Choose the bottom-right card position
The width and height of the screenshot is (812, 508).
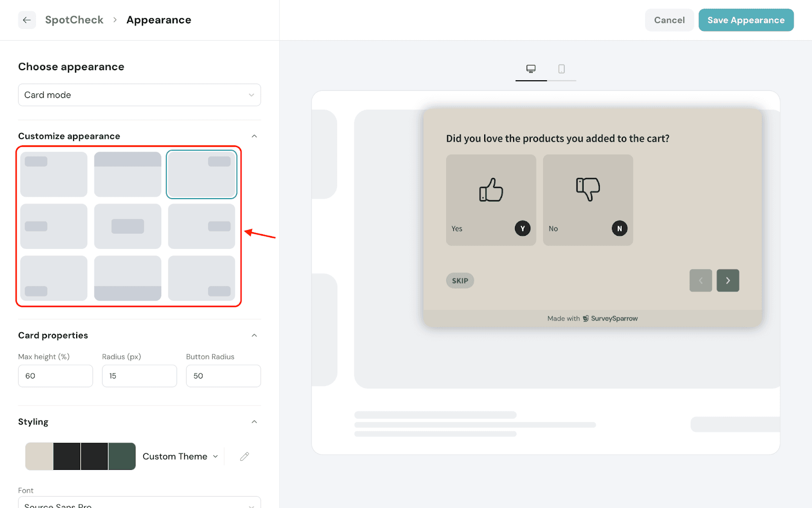(x=201, y=278)
